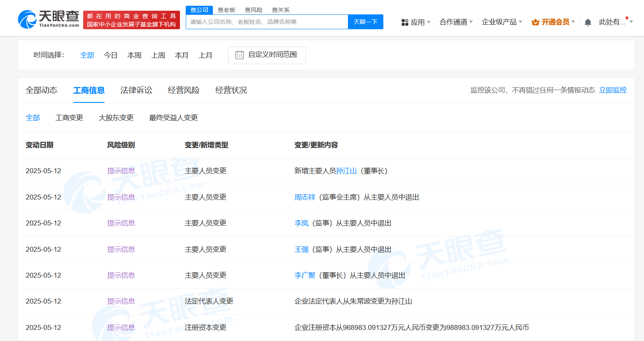Select the 本周 time filter
Viewport: 644px width, 341px height.
tap(135, 55)
